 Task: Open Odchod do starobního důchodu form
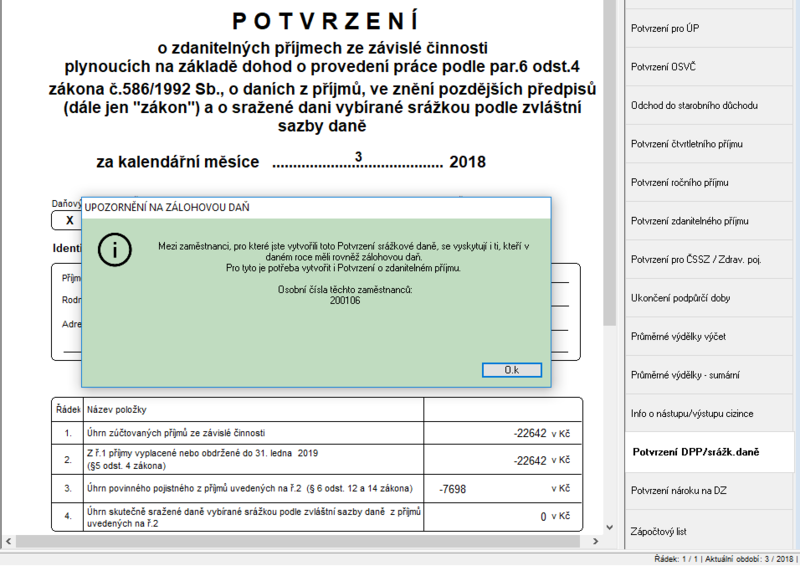point(709,106)
